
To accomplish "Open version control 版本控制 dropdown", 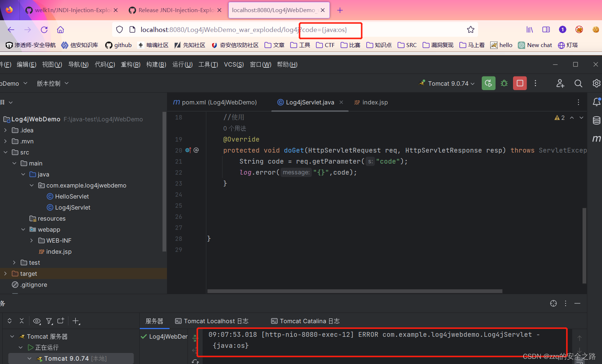I will tap(53, 83).
